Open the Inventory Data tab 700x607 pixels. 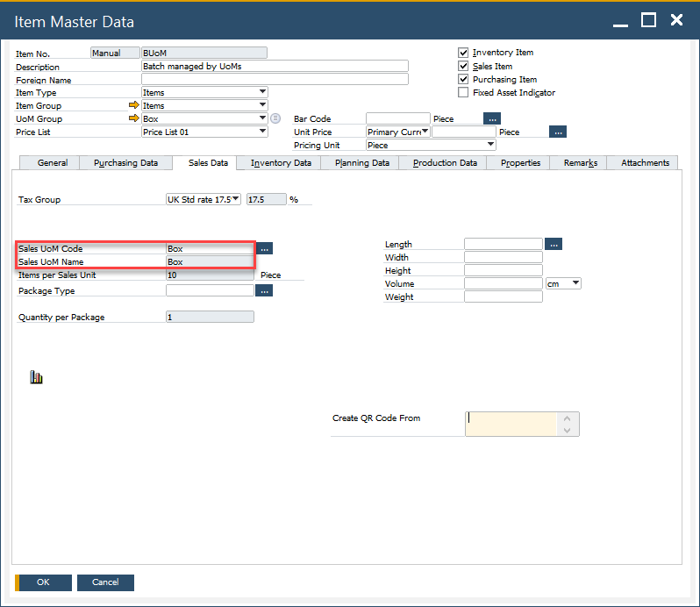point(281,163)
